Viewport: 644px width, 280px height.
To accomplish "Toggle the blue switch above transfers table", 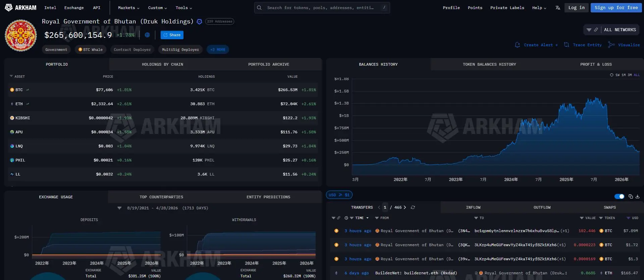I will pos(619,197).
